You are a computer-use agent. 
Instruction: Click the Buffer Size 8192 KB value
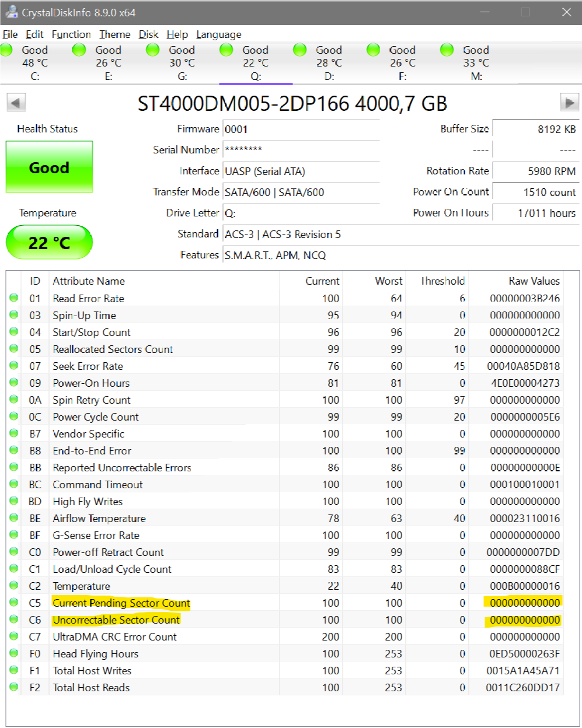tap(535, 129)
